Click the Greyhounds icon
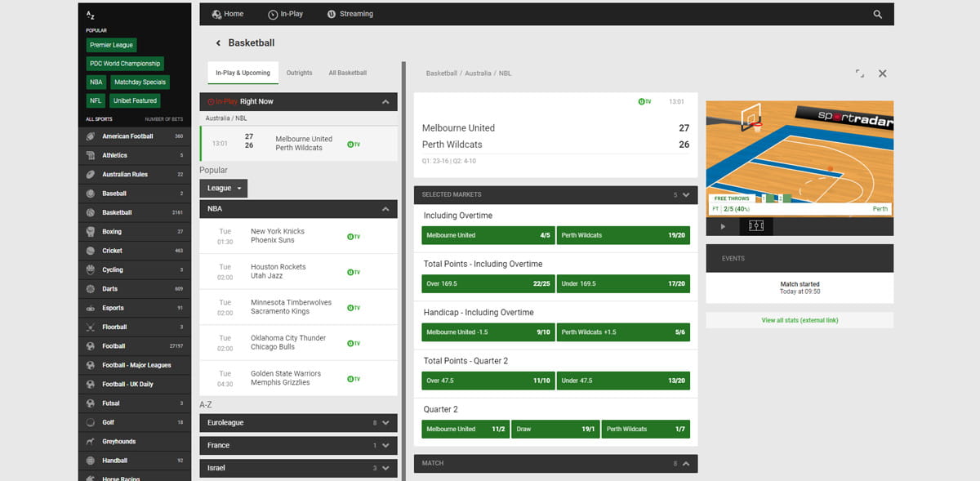980x481 pixels. pyautogui.click(x=91, y=441)
